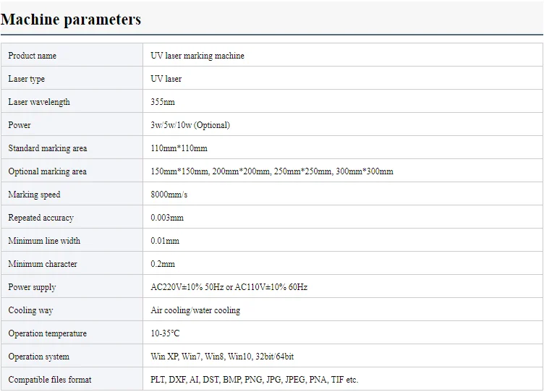
Task: Click the 0.2mm minimum character value
Action: pos(163,264)
